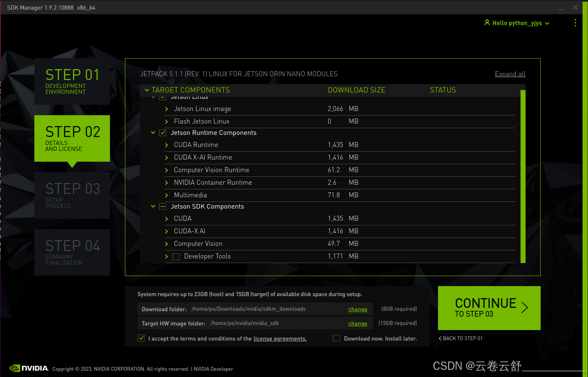Select Step 03 Setup Process
The height and width of the screenshot is (377, 588).
[x=72, y=195]
